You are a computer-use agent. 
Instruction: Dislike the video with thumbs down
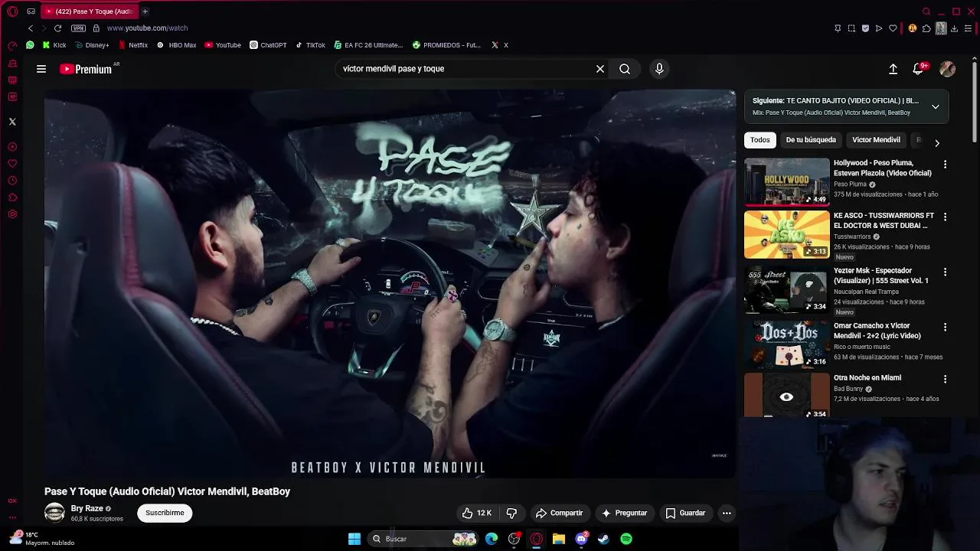(511, 513)
